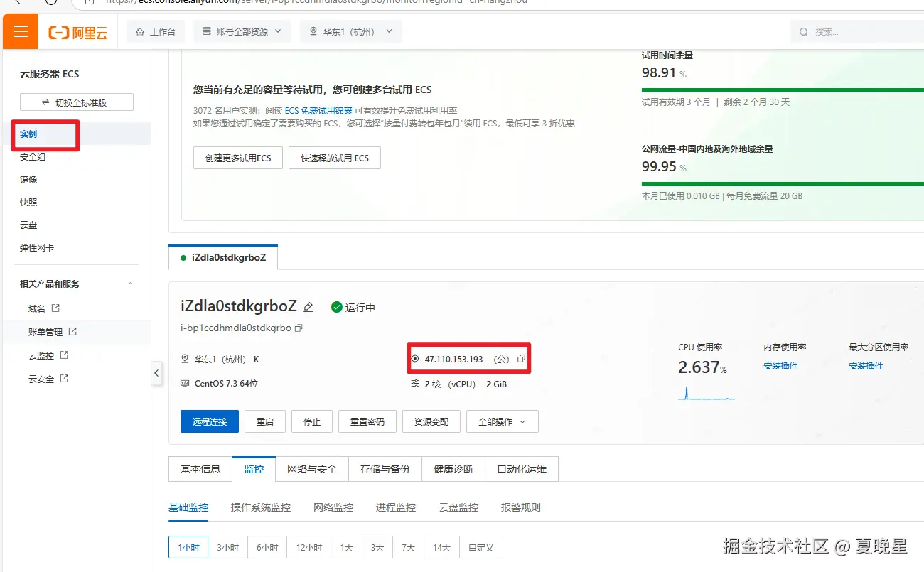924x572 pixels.
Task: Select 镜像 in the sidebar
Action: point(28,180)
